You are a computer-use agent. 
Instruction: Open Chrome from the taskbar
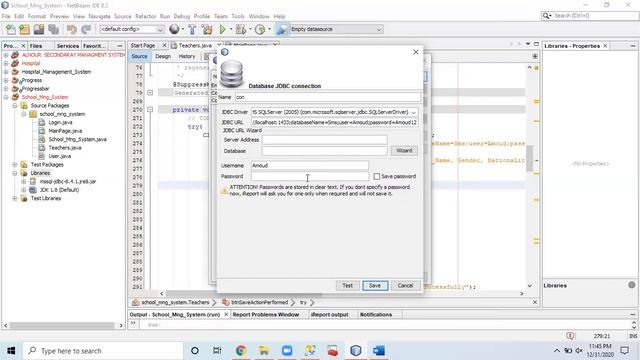click(241, 351)
